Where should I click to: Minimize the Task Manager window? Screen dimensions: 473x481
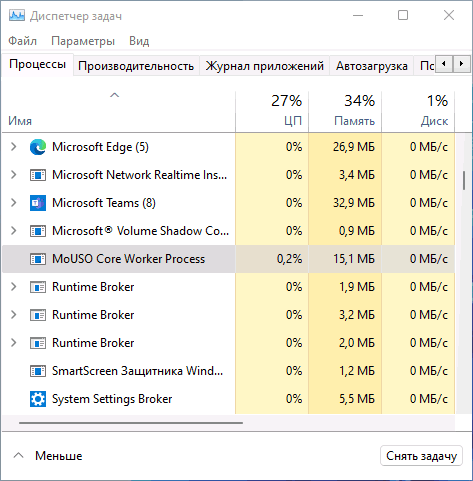pyautogui.click(x=358, y=15)
